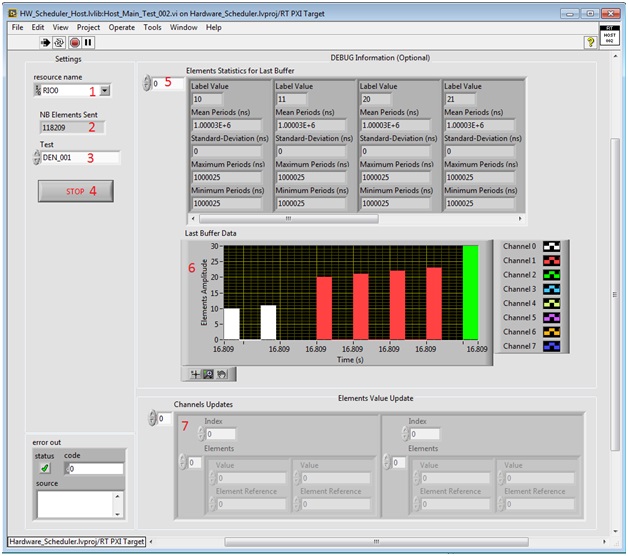The height and width of the screenshot is (556, 628).
Task: Click the RT HOST VI icon thumbnail
Action: point(610,35)
